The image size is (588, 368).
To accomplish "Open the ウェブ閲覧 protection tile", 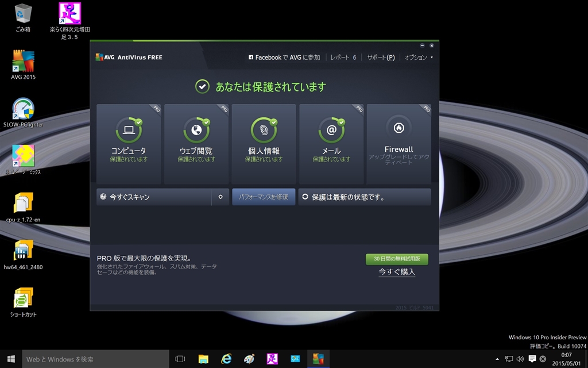I will 196,144.
